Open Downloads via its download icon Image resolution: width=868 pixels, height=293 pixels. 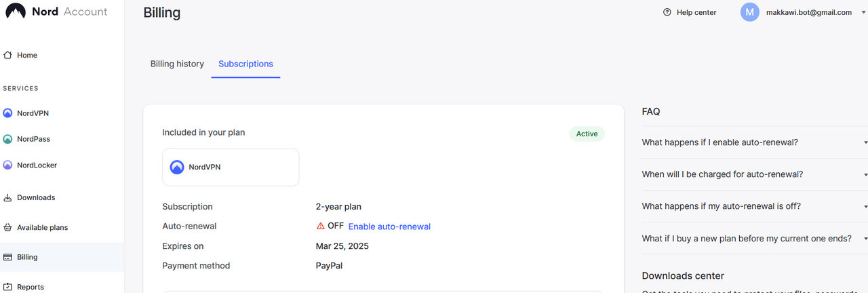pyautogui.click(x=8, y=197)
